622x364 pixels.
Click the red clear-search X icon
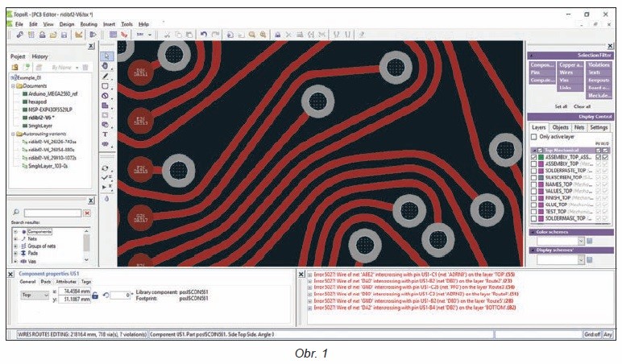pyautogui.click(x=87, y=213)
